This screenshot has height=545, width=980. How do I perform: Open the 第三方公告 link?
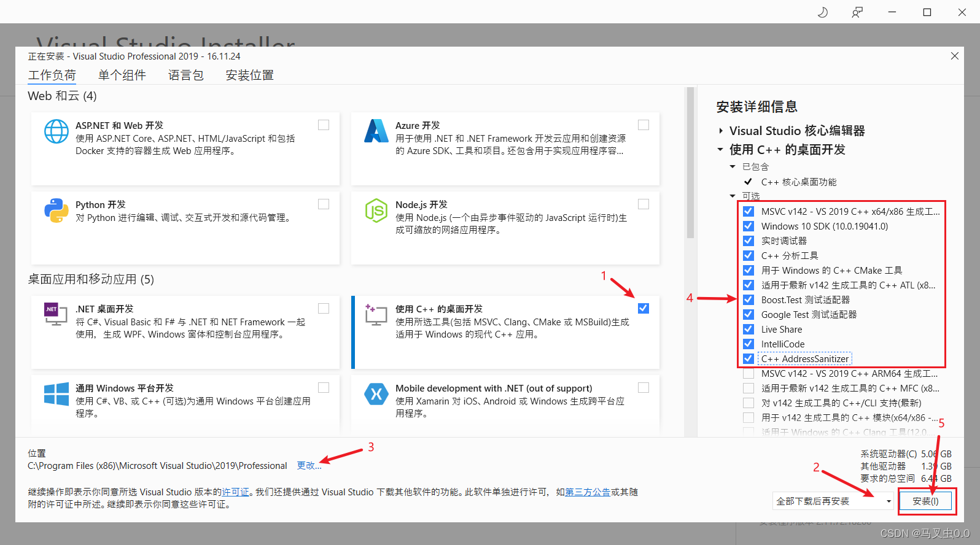coord(588,492)
